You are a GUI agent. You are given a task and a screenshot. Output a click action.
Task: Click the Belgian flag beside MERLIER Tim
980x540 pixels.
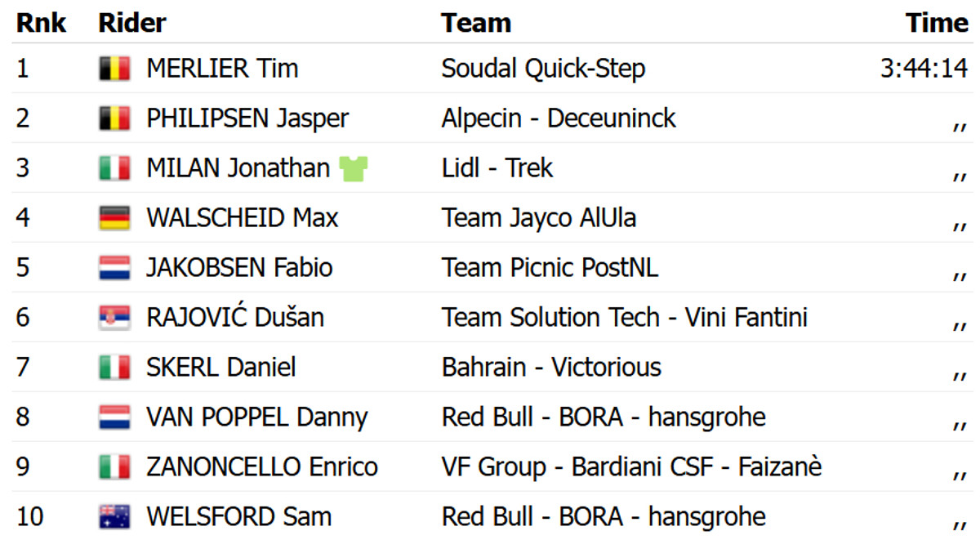(x=114, y=69)
